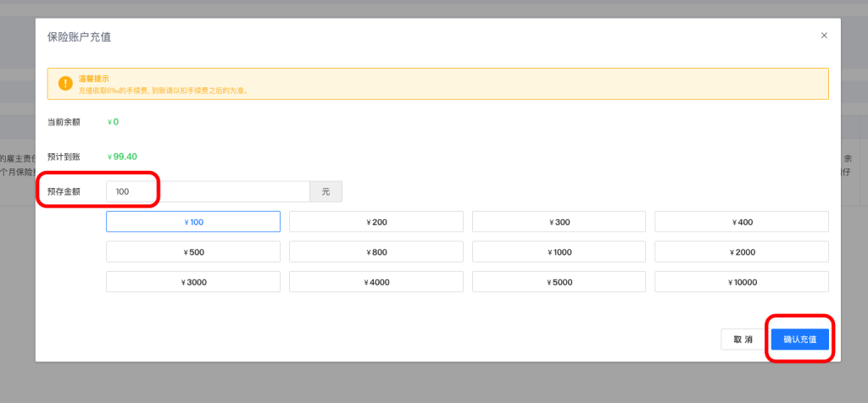Click the orange warning icon in the tip banner
The width and height of the screenshot is (868, 403).
(65, 84)
